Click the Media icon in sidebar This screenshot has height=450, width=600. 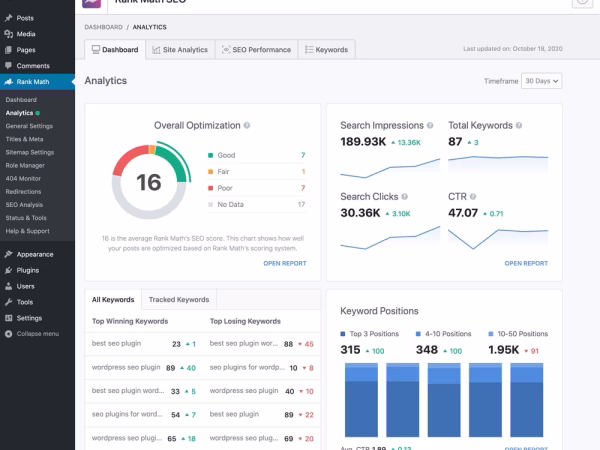8,34
